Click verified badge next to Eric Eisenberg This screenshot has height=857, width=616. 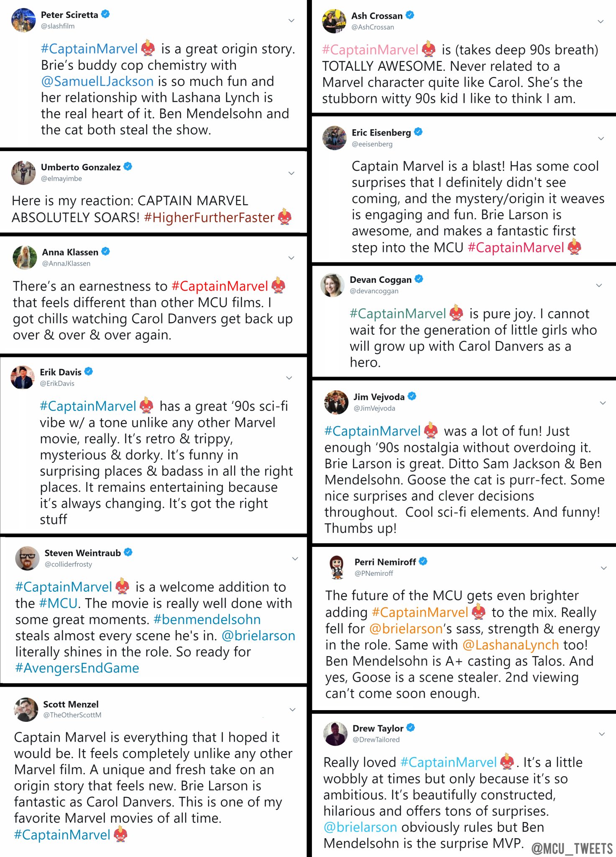click(x=418, y=132)
